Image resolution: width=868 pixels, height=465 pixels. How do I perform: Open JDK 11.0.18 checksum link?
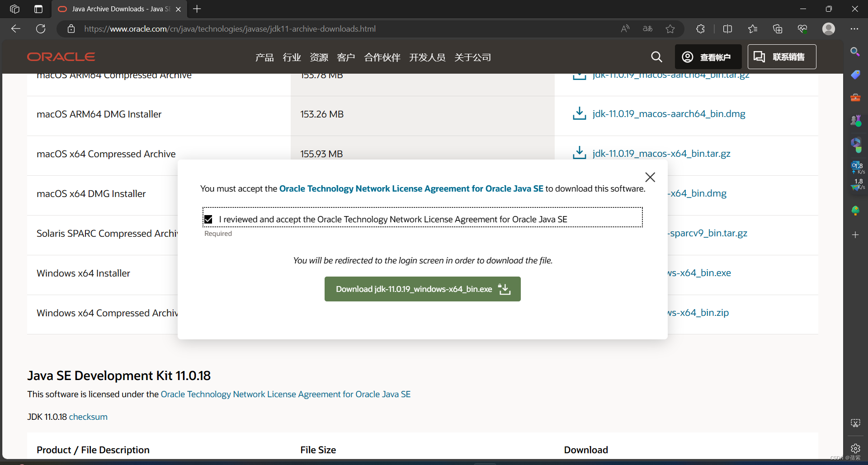88,417
